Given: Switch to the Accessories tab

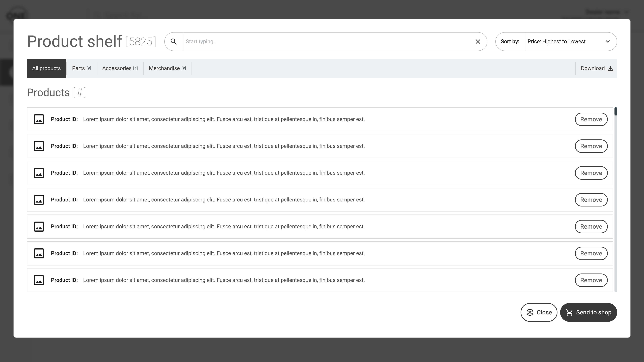Looking at the screenshot, I should [x=120, y=68].
